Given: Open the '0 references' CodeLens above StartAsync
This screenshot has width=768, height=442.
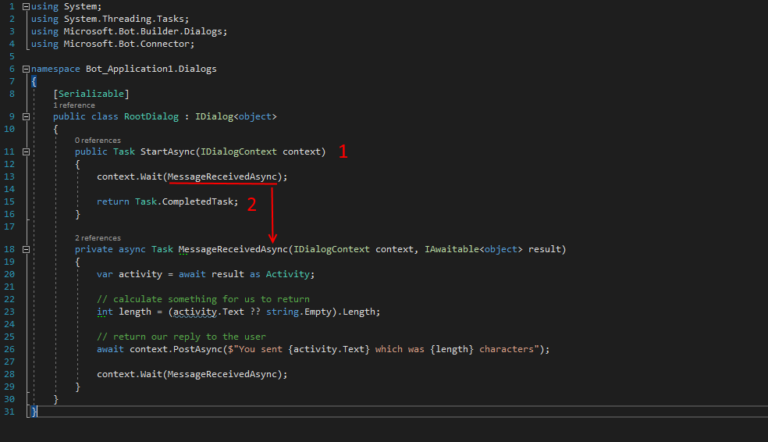Looking at the screenshot, I should 97,140.
